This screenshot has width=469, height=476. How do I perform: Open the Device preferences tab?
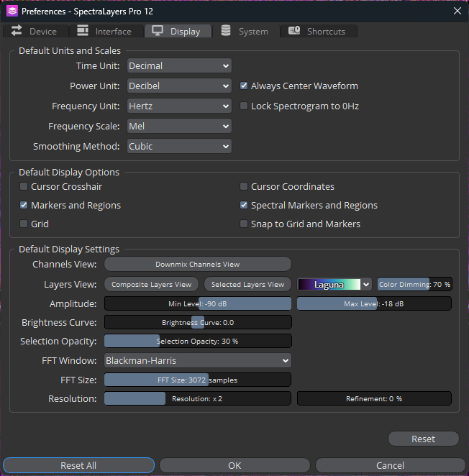click(35, 31)
